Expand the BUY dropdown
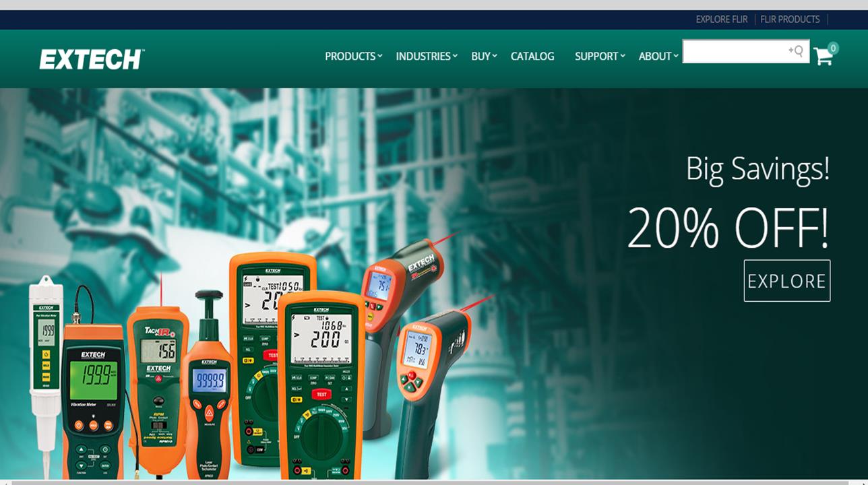 coord(480,57)
